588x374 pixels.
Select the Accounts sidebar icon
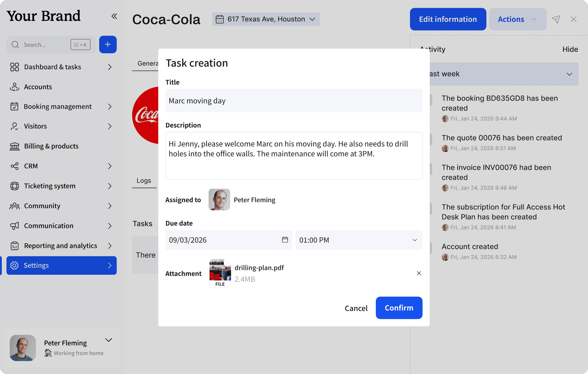click(14, 87)
